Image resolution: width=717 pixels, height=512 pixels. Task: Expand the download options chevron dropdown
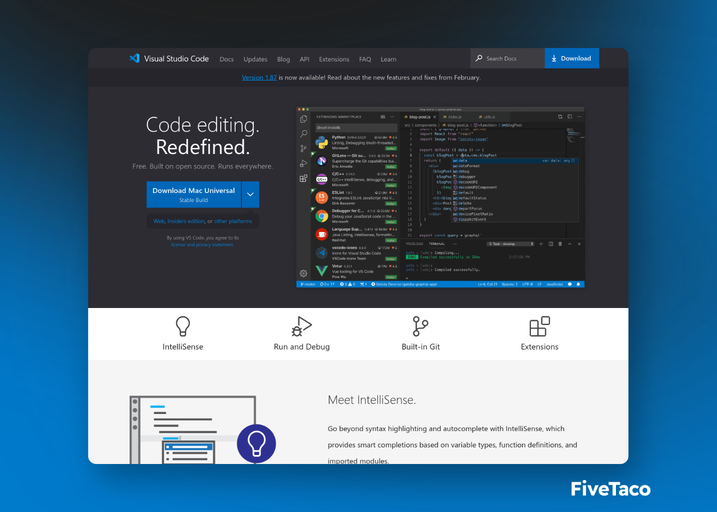click(x=250, y=194)
